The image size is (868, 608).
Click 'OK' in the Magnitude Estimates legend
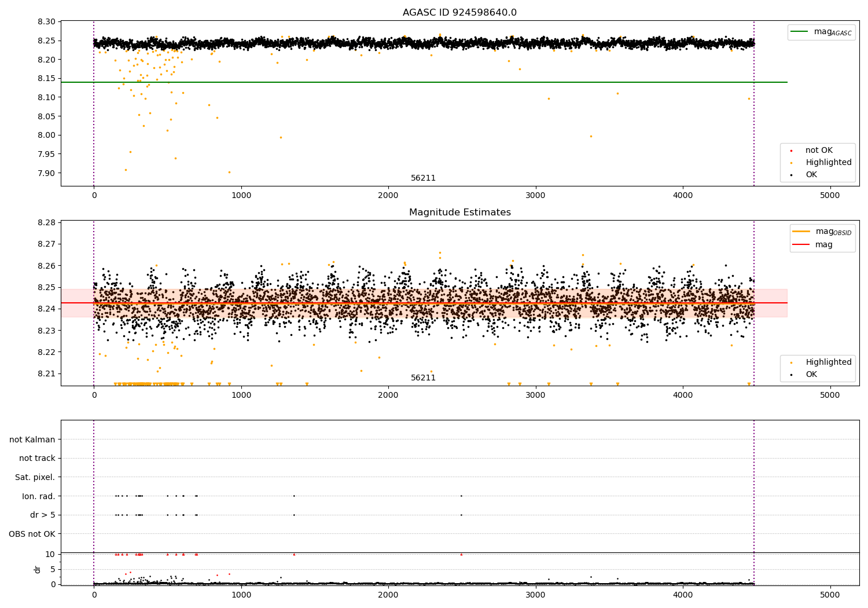click(811, 375)
